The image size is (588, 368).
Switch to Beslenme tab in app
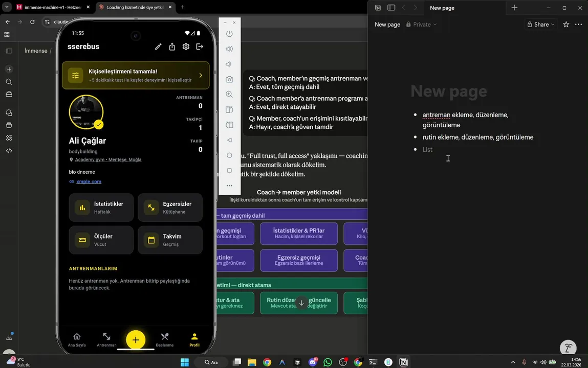165,339
